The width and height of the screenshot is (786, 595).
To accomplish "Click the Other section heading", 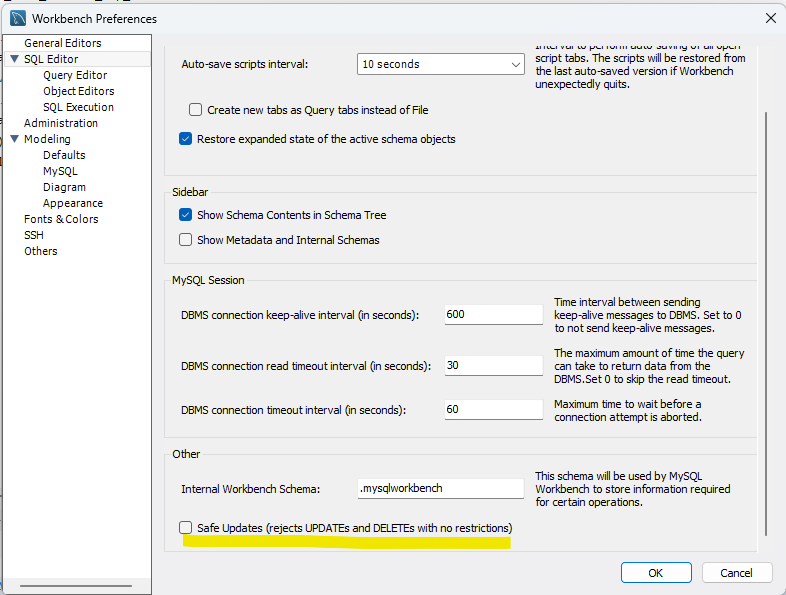I will [186, 454].
